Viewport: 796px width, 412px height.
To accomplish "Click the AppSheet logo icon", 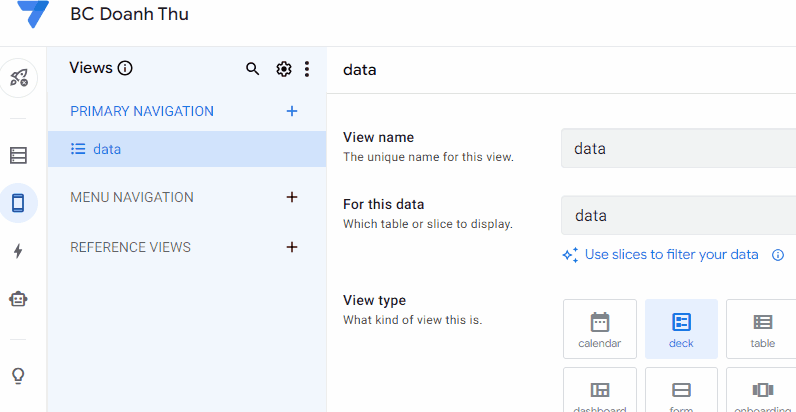I will coord(33,13).
